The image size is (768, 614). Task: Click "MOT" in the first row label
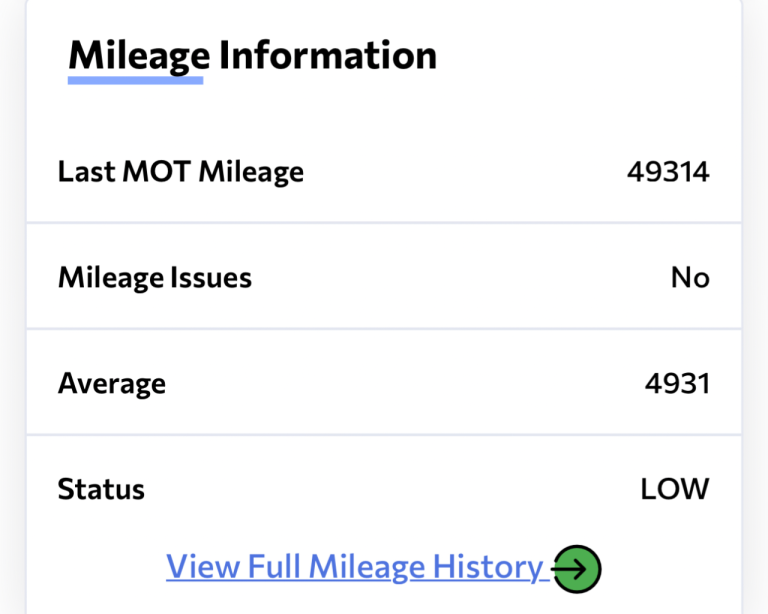tap(156, 172)
